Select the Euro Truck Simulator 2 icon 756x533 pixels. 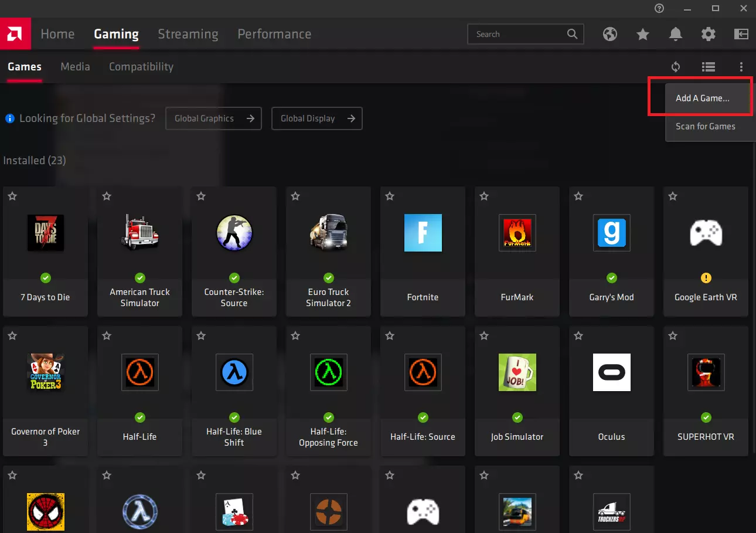tap(328, 233)
